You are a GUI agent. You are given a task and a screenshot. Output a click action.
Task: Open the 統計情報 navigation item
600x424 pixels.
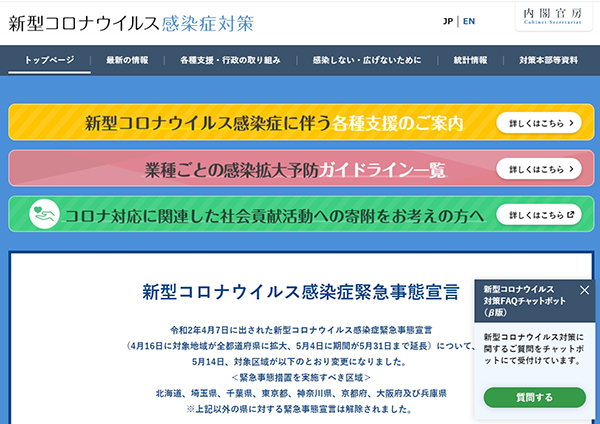click(x=469, y=60)
